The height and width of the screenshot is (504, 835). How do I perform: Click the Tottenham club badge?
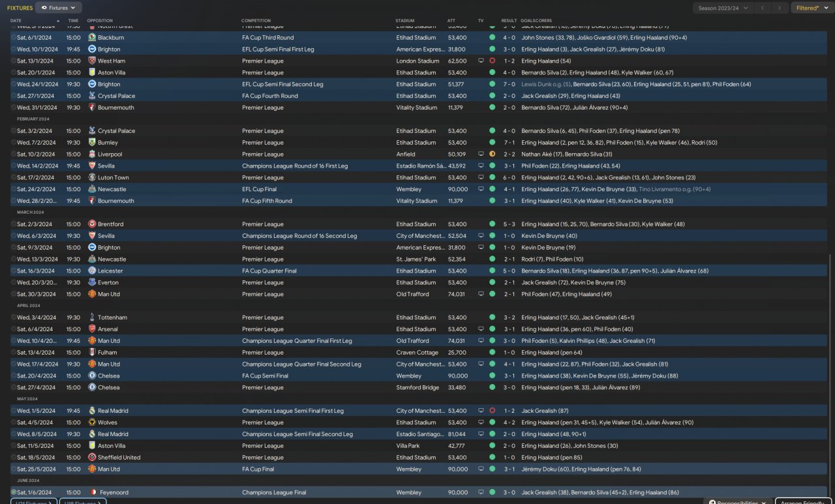[92, 318]
